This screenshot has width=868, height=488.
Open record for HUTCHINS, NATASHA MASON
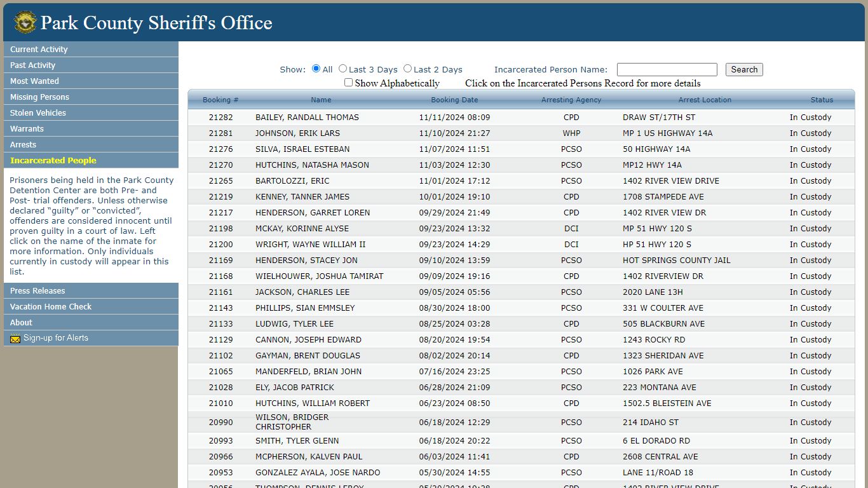pyautogui.click(x=521, y=165)
